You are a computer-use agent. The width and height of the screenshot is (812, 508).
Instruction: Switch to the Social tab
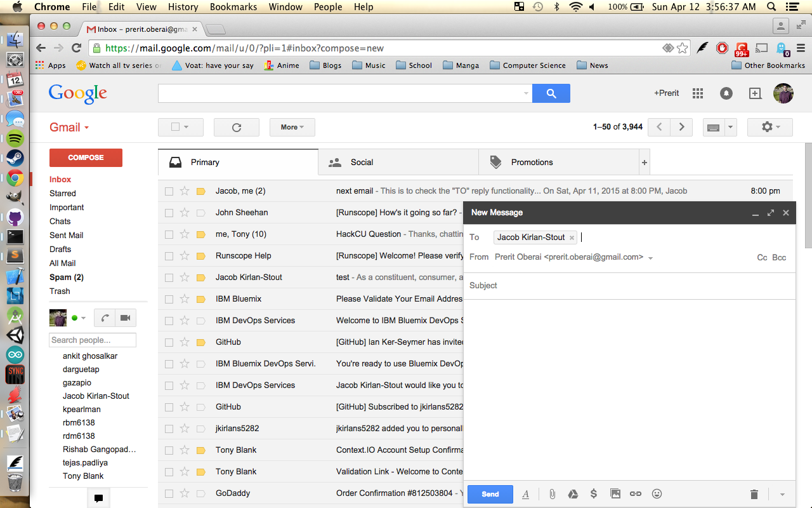coord(398,163)
